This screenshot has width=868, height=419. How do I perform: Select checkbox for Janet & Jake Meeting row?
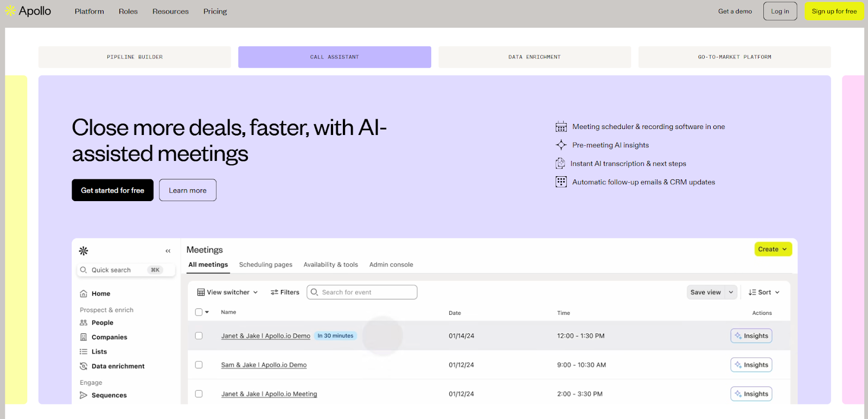click(199, 394)
